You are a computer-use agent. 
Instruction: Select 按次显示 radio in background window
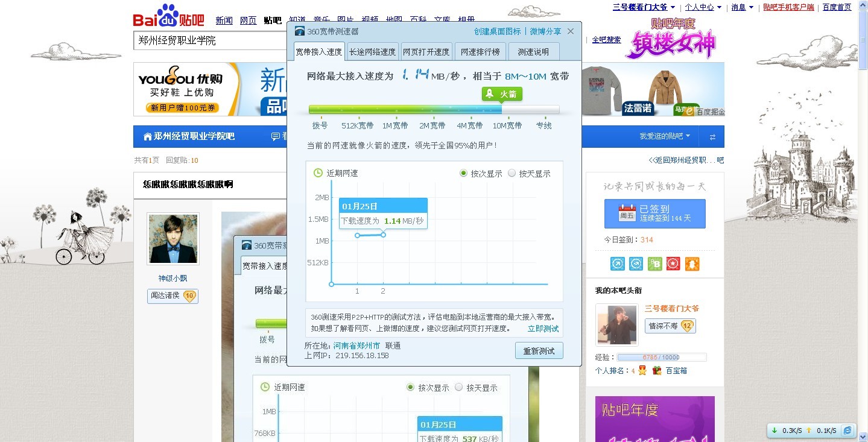pyautogui.click(x=410, y=387)
